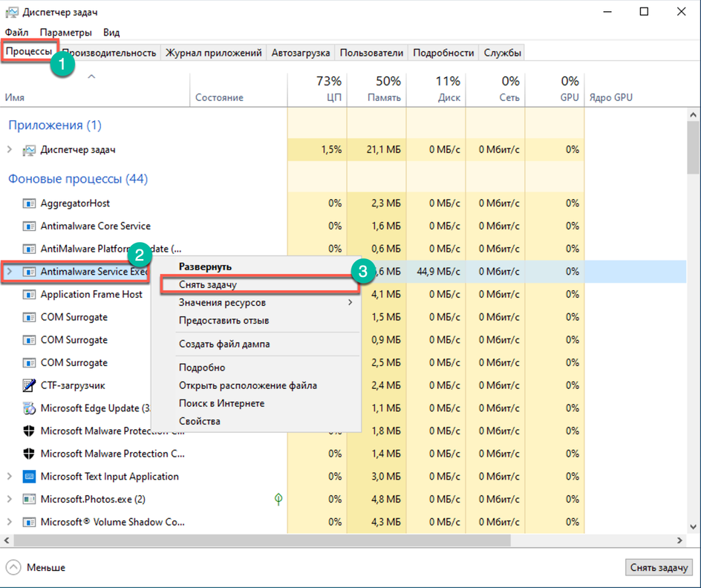
Task: Open the Вид menu
Action: [x=111, y=33]
